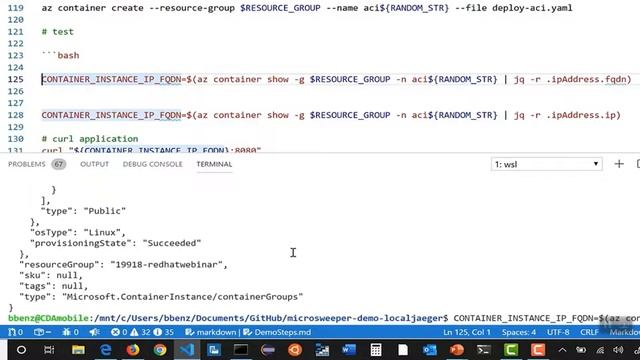This screenshot has width=640, height=360.
Task: Open Task View on taskbar
Action: tap(49, 350)
